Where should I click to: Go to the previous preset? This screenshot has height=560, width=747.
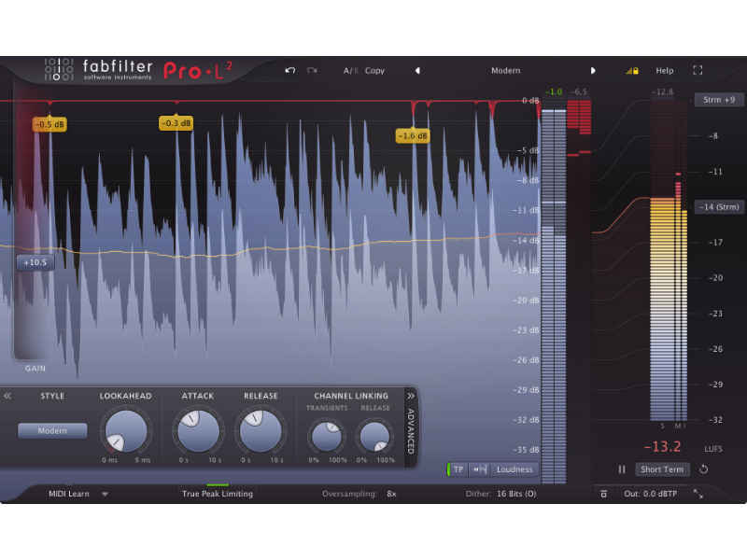417,71
